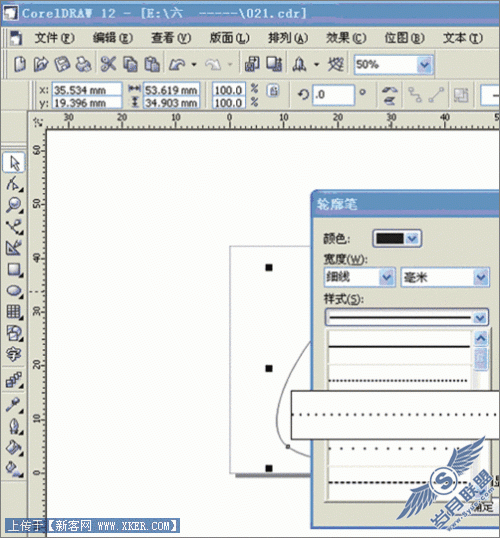
Task: Select the Rectangle tool
Action: (14, 269)
